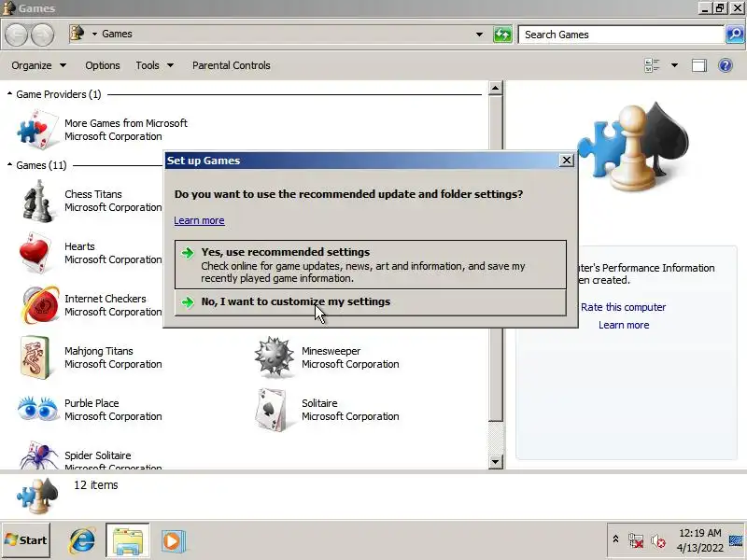Image resolution: width=747 pixels, height=560 pixels.
Task: Open the Start menu
Action: tap(26, 540)
